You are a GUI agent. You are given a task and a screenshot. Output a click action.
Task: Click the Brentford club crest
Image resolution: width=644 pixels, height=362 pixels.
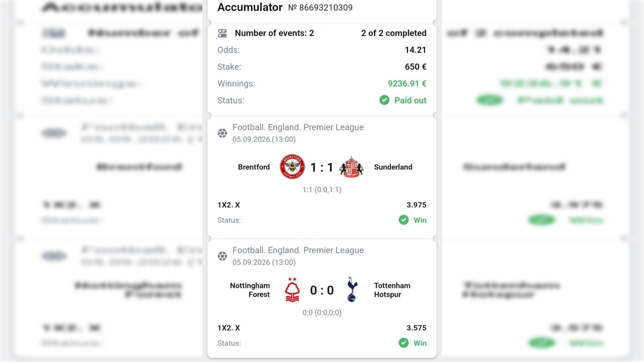(x=292, y=167)
